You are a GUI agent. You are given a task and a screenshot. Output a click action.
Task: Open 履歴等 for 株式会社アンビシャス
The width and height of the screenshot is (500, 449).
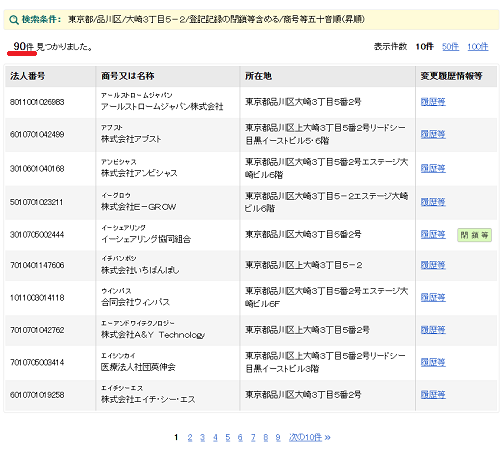pos(433,168)
